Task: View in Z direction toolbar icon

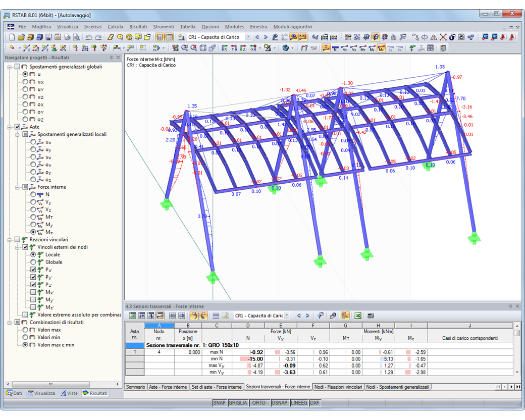Action: point(243,48)
